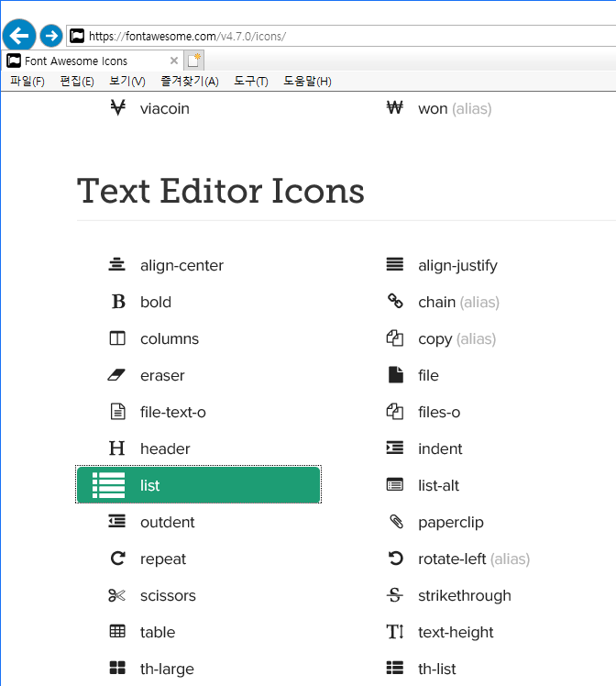Screen dimensions: 616x686
Task: Click the copy alias icon
Action: (x=395, y=337)
